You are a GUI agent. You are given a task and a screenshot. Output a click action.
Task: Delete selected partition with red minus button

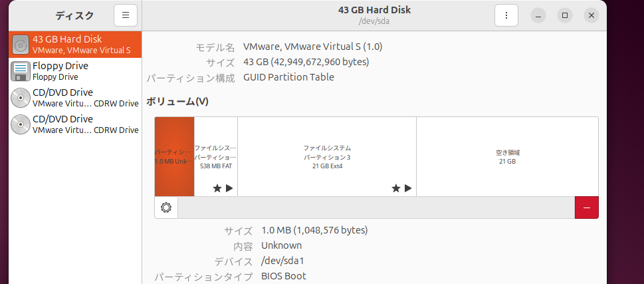coord(586,208)
